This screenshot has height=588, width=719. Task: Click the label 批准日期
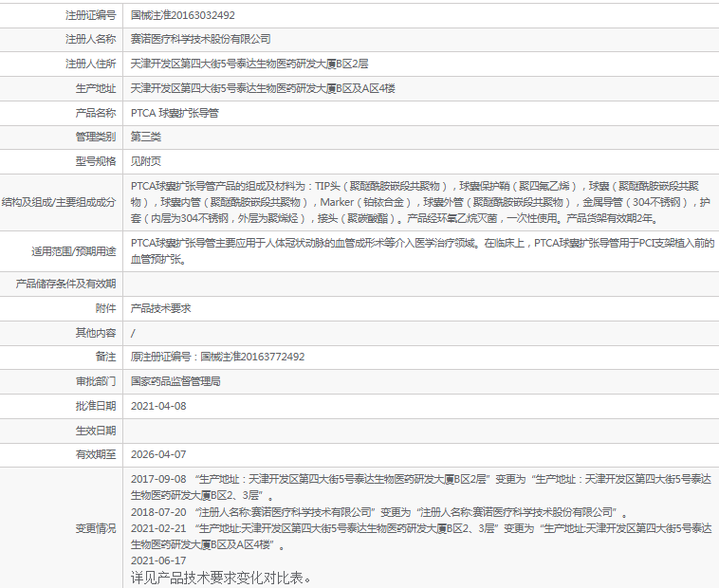pos(96,406)
